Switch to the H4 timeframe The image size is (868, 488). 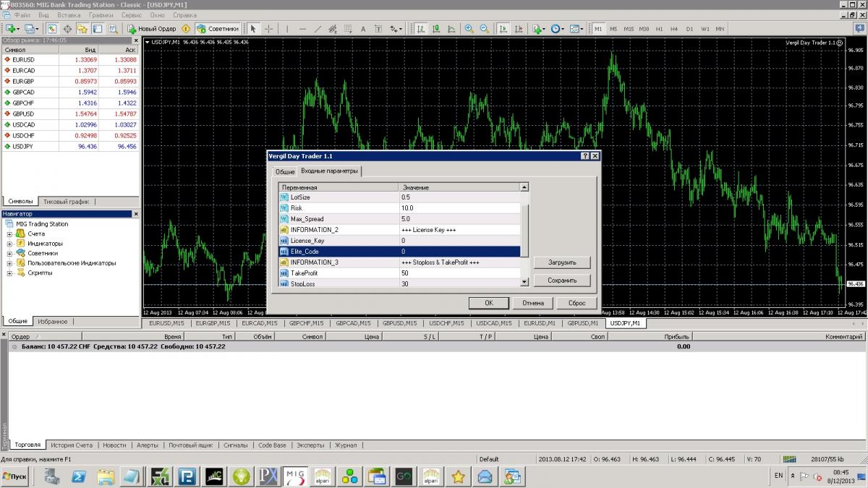[674, 29]
